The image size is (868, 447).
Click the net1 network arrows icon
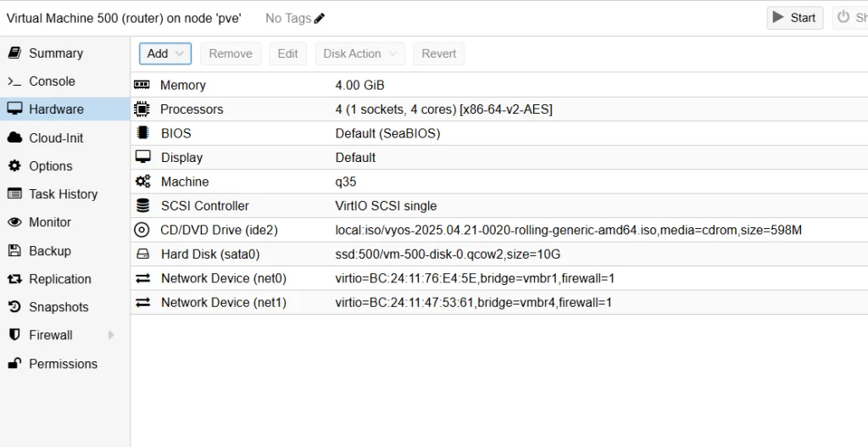coord(142,303)
